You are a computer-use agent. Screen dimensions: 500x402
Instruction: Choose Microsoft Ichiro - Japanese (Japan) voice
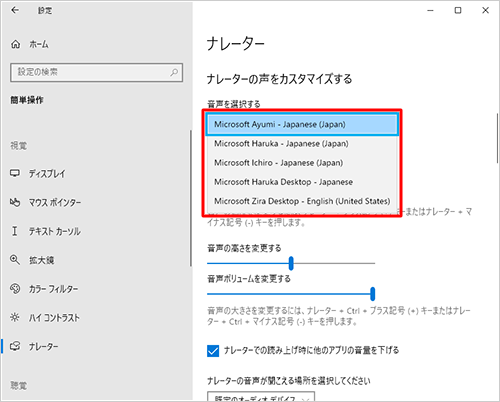click(x=302, y=163)
